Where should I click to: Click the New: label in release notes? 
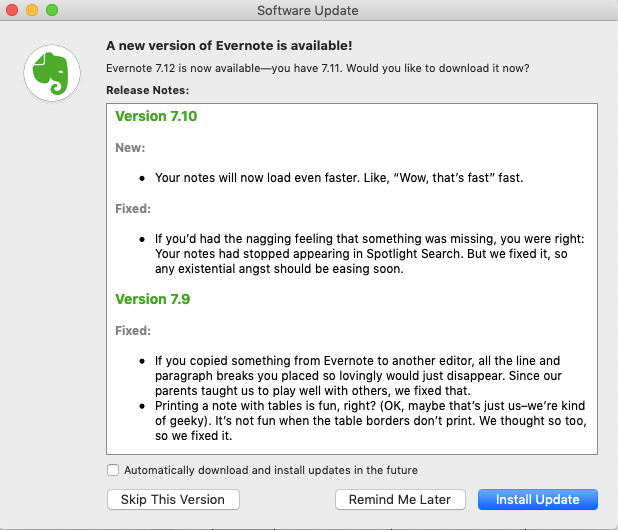[130, 148]
